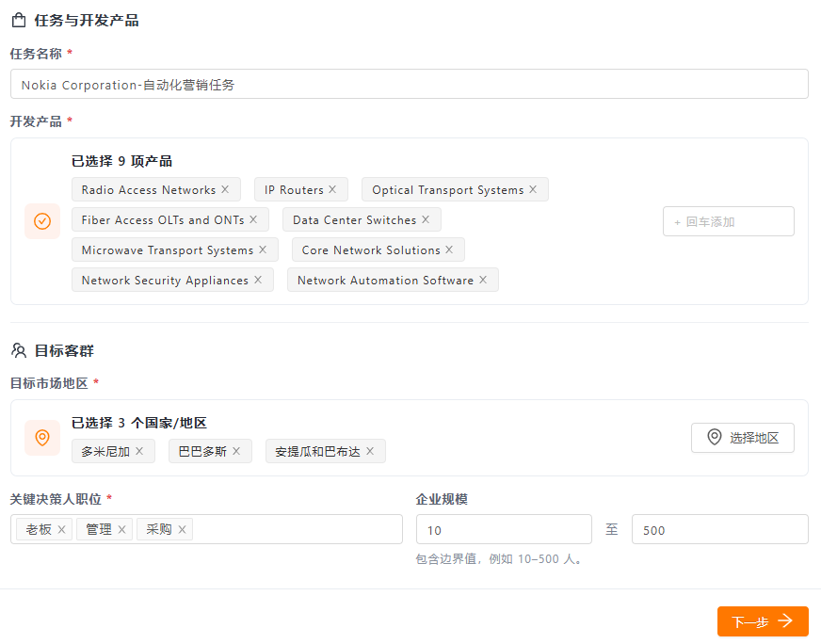
Task: Click the orange checkmark products icon
Action: pyautogui.click(x=42, y=221)
